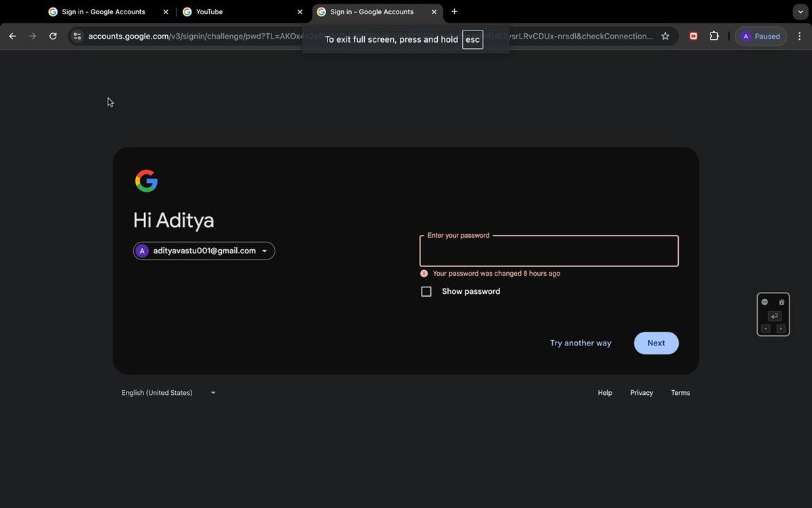The image size is (812, 508).
Task: Click the browser forward arrow
Action: 32,36
